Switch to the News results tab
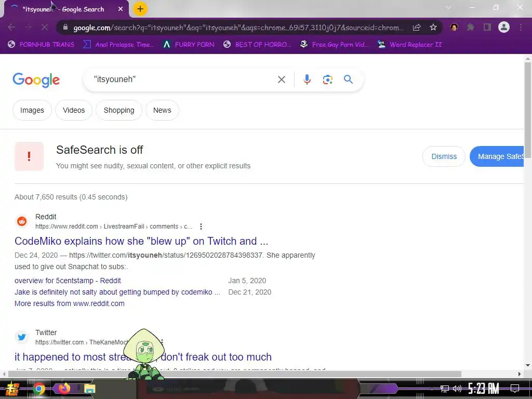Viewport: 532px width, 399px height. click(x=162, y=110)
